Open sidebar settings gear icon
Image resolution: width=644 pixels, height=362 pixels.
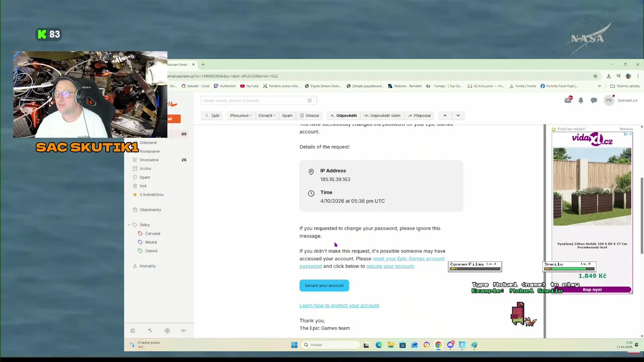(x=167, y=331)
